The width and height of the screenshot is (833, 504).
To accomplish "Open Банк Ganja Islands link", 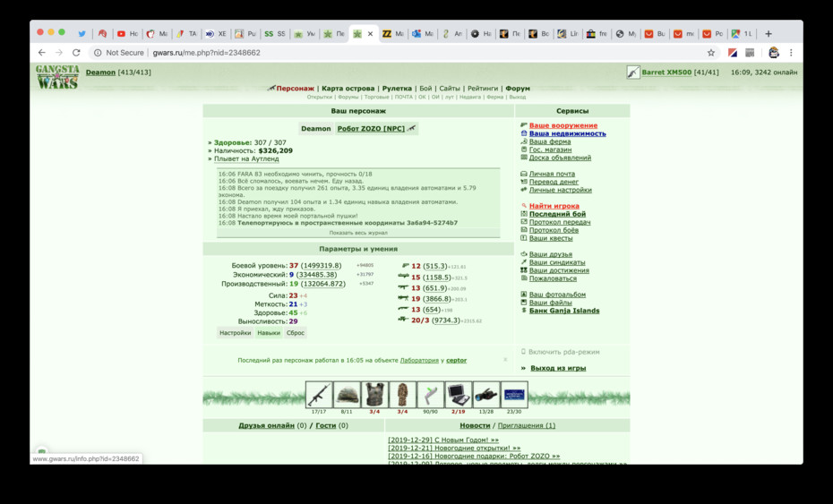I will pos(564,311).
